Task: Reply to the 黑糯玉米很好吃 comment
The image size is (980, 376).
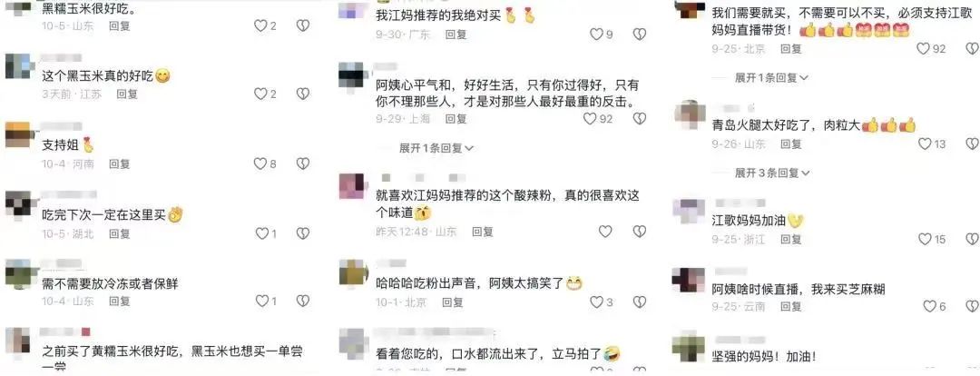Action: [x=120, y=25]
